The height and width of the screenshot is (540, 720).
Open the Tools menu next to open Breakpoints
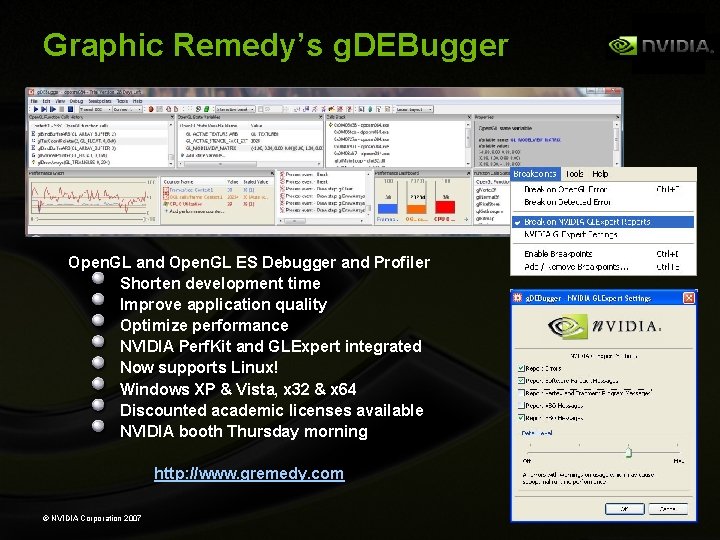point(574,174)
